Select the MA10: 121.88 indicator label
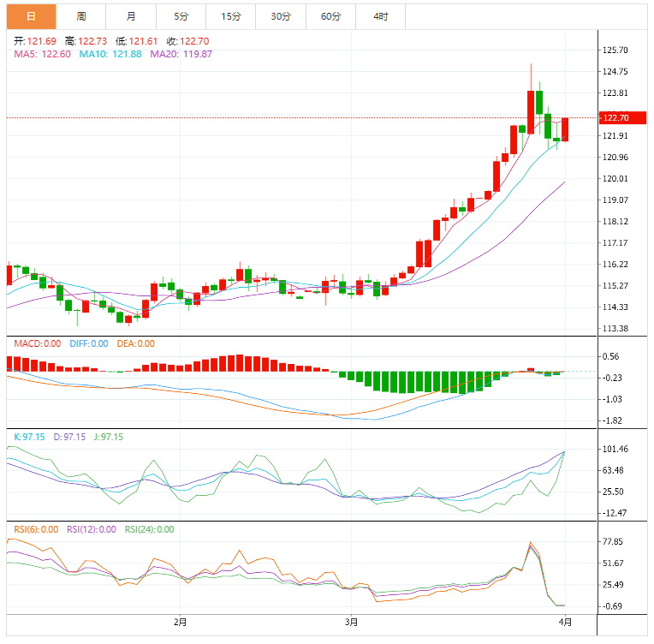Image resolution: width=654 pixels, height=644 pixels. pyautogui.click(x=110, y=54)
